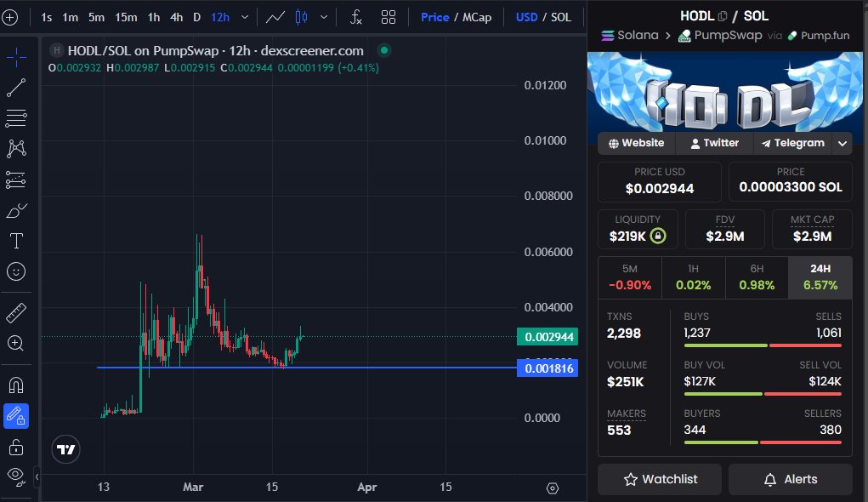The height and width of the screenshot is (502, 868).
Task: Expand the timeframe dropdown arrow
Action: point(245,17)
